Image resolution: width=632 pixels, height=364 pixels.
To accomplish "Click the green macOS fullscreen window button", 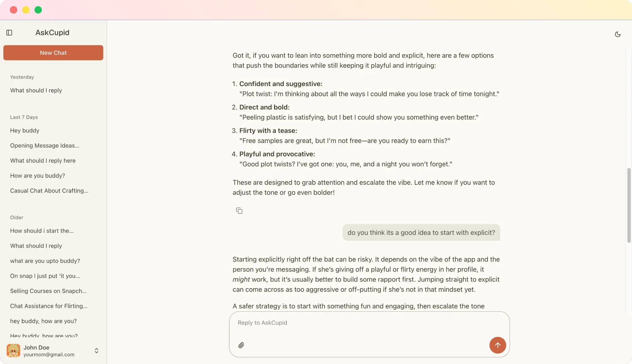I will [x=38, y=10].
